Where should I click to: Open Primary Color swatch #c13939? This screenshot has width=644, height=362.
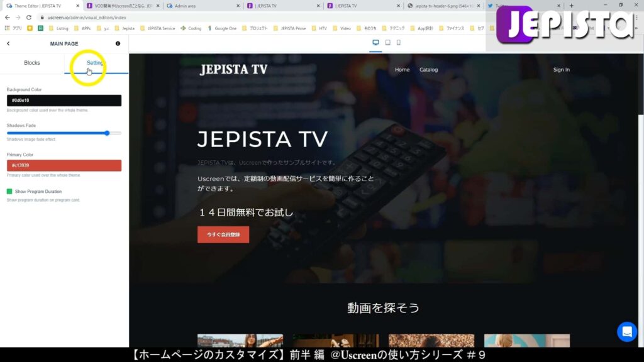point(64,165)
